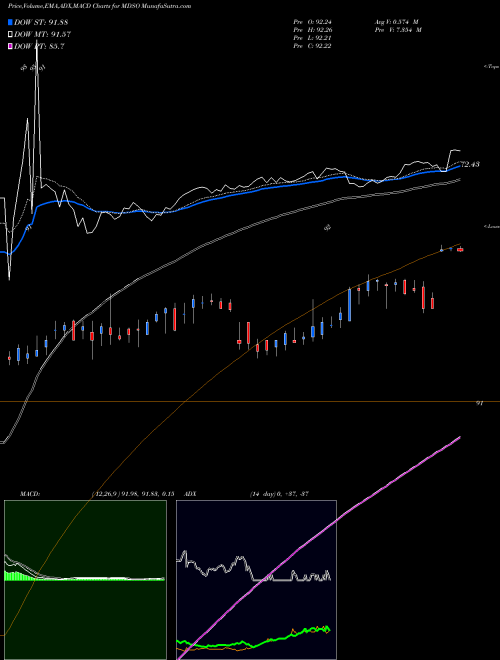Click the MACD (12,26,9) parameter values

click(132, 494)
